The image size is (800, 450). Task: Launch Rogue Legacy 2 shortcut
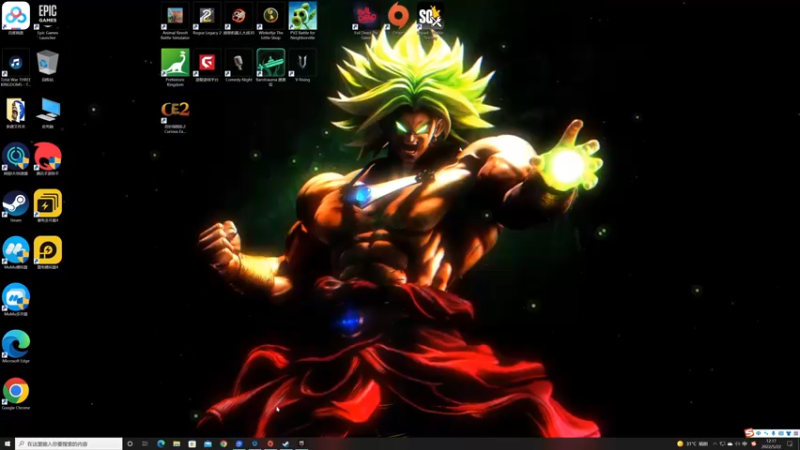tap(207, 18)
